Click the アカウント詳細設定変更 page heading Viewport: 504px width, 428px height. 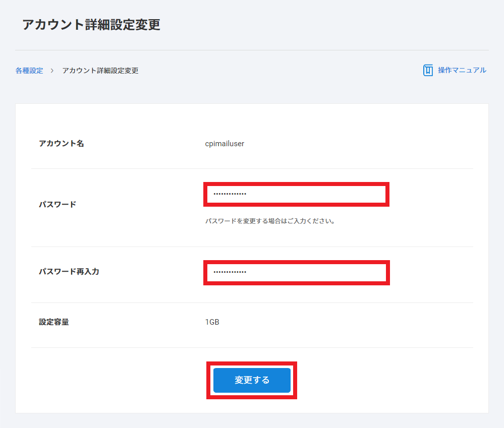[x=91, y=25]
